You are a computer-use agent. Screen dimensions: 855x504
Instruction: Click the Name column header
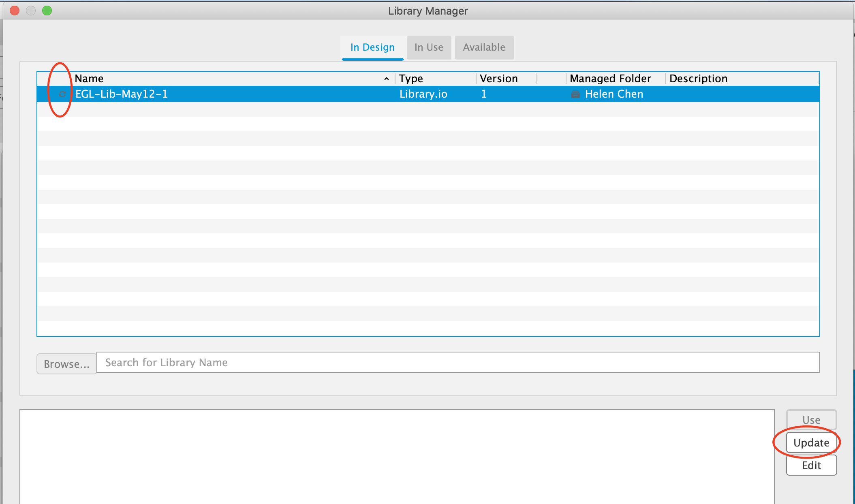89,78
